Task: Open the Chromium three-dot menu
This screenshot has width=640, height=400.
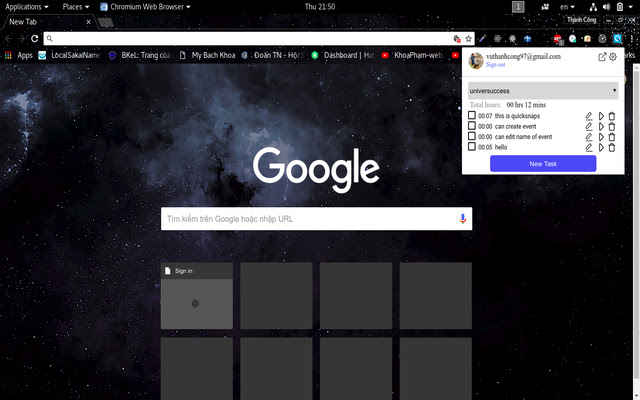Action: 631,39
